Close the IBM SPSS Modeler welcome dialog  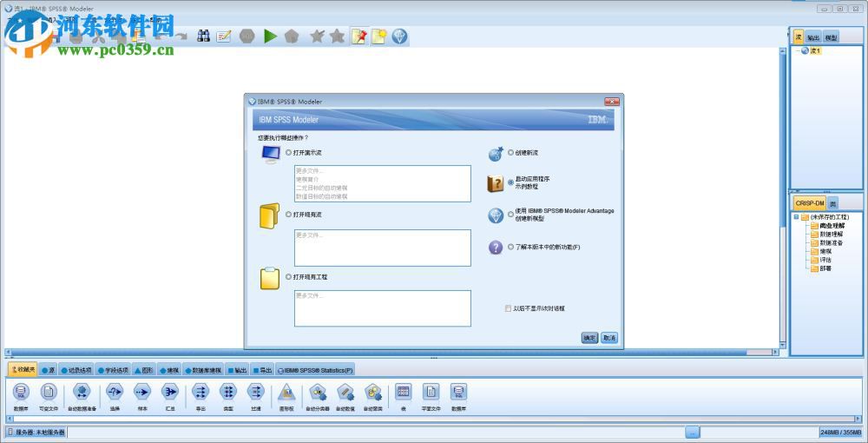coord(612,102)
